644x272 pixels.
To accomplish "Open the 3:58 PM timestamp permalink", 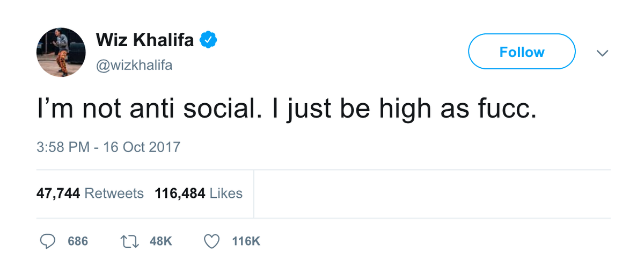I will pyautogui.click(x=63, y=147).
